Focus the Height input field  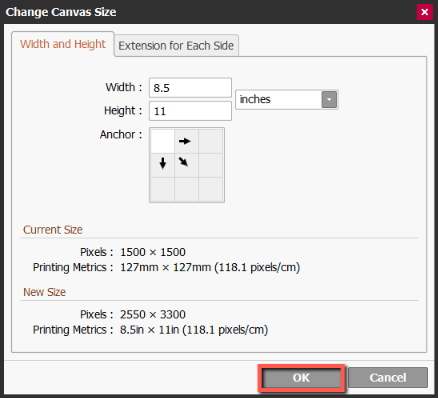(x=190, y=111)
